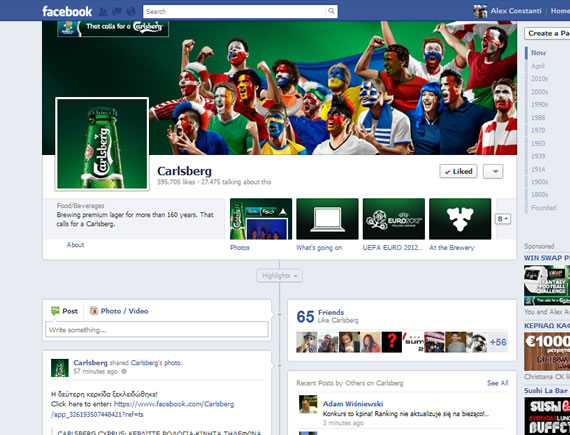The height and width of the screenshot is (435, 570).
Task: Open What's going on app tile
Action: click(327, 219)
